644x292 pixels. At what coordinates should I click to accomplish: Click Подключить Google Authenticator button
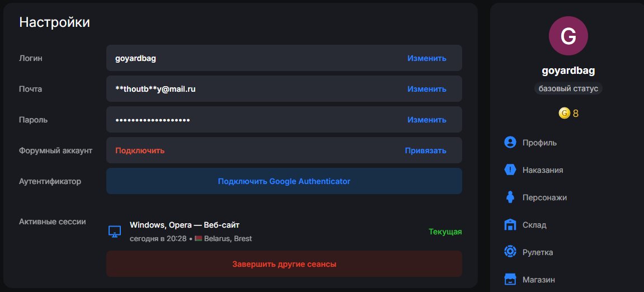[x=284, y=181]
